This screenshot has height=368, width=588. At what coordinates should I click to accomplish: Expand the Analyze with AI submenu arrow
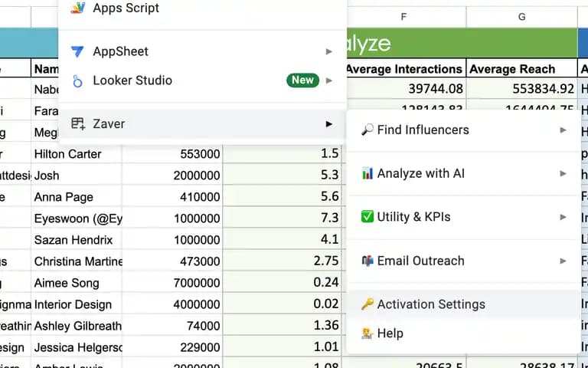(x=563, y=173)
